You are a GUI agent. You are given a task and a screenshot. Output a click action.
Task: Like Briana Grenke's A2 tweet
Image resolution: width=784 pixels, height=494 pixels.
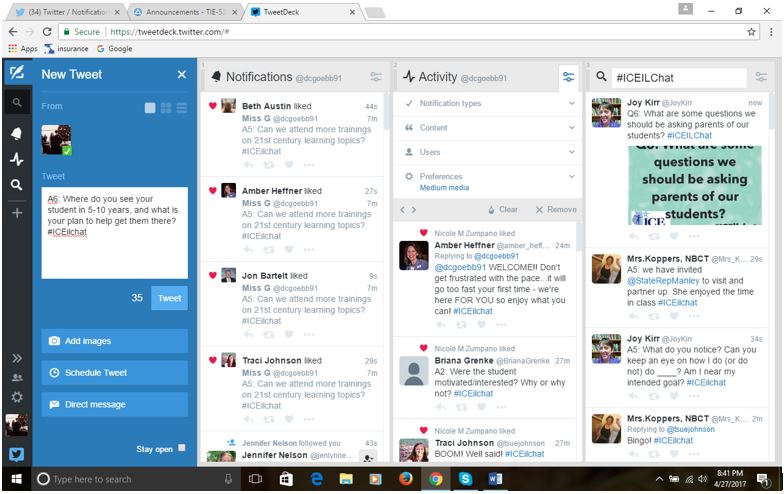pos(482,407)
